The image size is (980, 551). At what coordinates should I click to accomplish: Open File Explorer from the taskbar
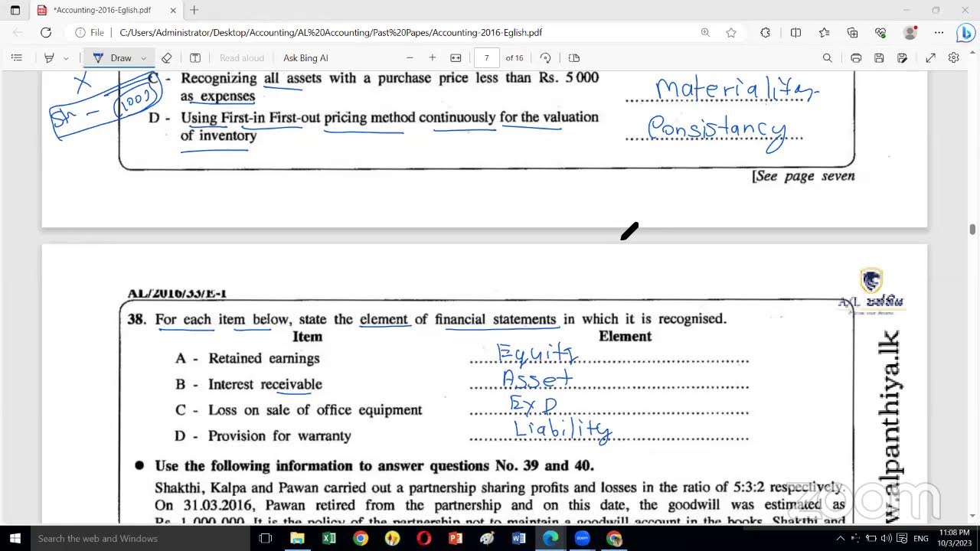click(x=297, y=539)
